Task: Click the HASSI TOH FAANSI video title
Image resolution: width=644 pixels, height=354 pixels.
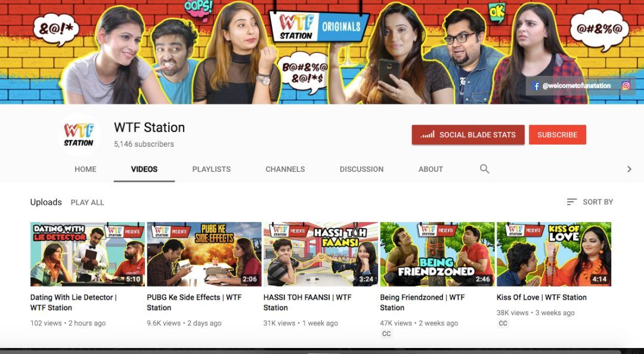Action: pyautogui.click(x=307, y=302)
